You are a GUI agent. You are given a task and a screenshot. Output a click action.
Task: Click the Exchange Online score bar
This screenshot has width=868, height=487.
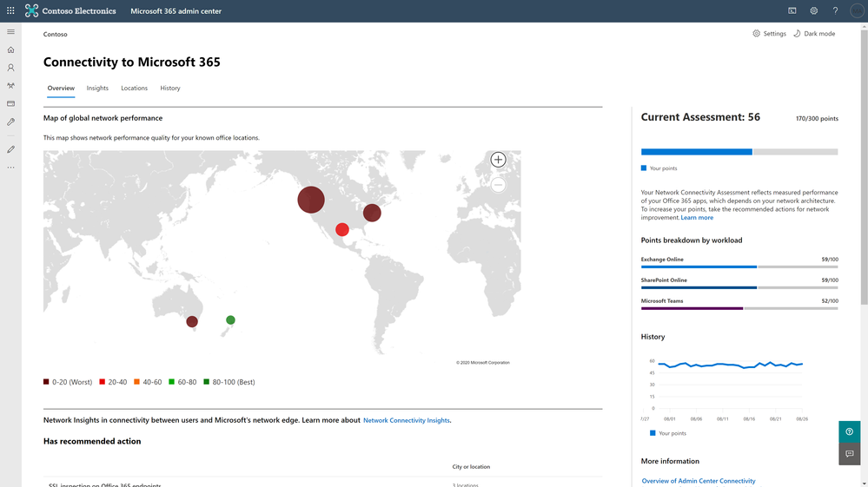[739, 267]
